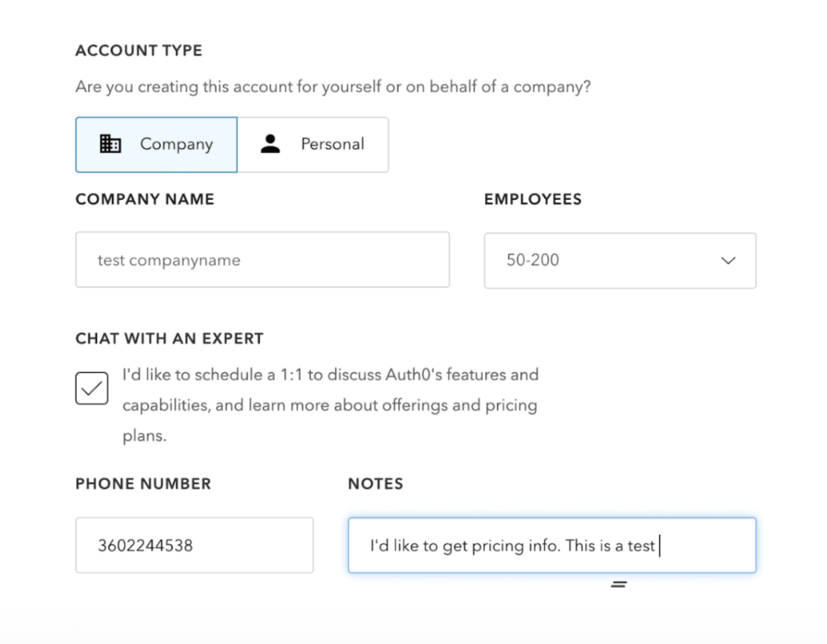Click into the Phone Number field
Screen dimensions: 827x644
(x=194, y=545)
